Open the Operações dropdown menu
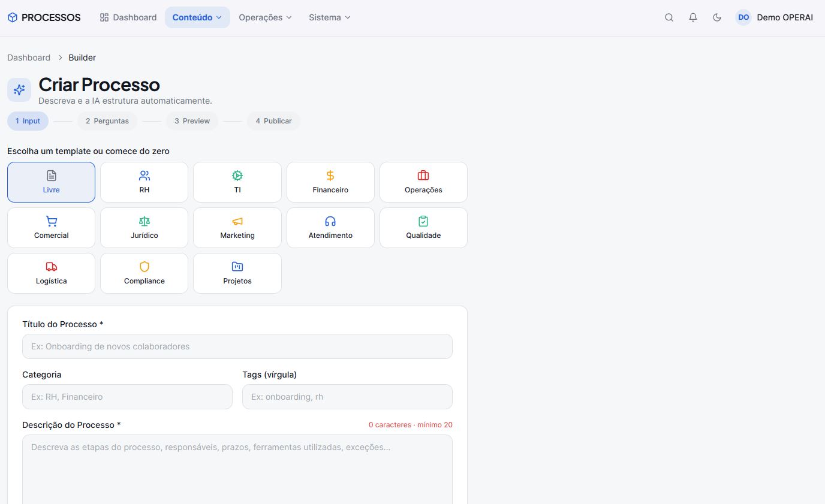 (x=265, y=17)
